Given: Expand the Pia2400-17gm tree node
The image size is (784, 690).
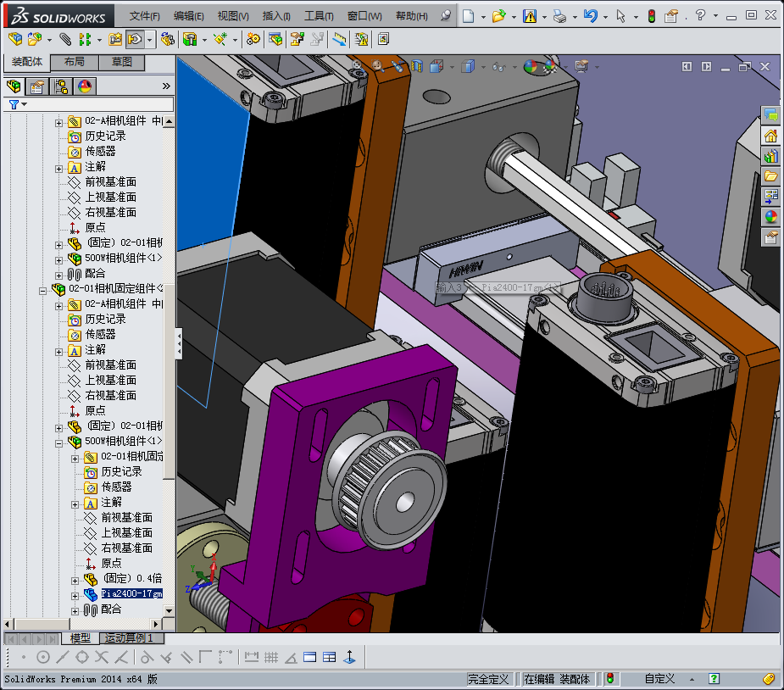Looking at the screenshot, I should point(75,596).
